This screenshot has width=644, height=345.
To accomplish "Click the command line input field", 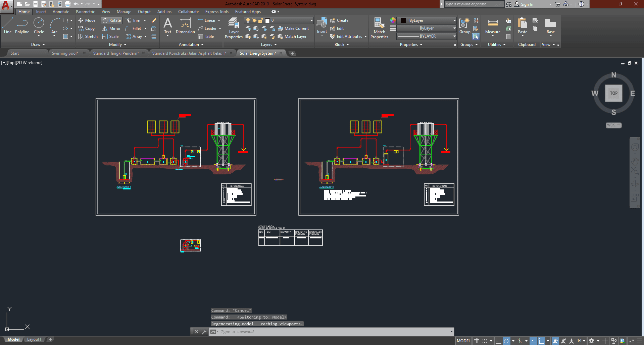I will point(332,332).
